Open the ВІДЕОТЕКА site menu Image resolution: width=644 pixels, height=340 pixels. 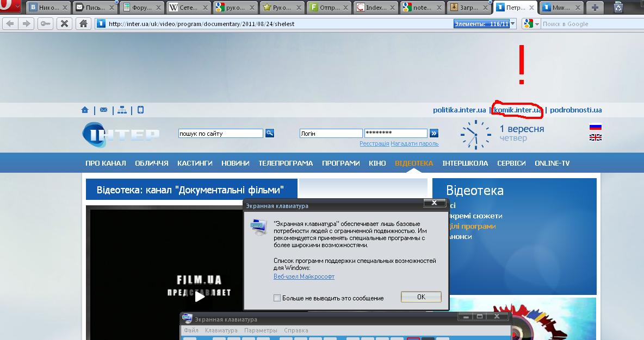(414, 163)
